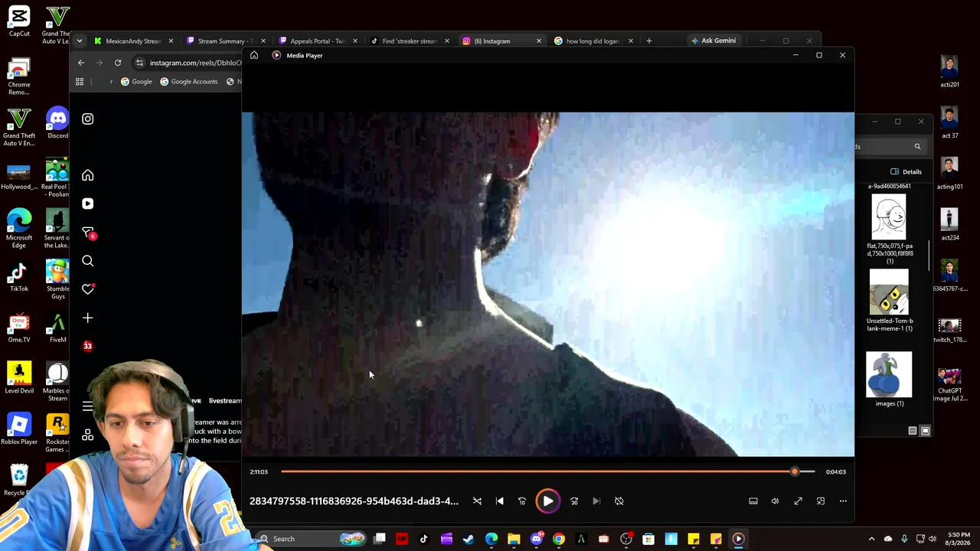Play the video in Media Player
This screenshot has height=551, width=980.
[547, 501]
